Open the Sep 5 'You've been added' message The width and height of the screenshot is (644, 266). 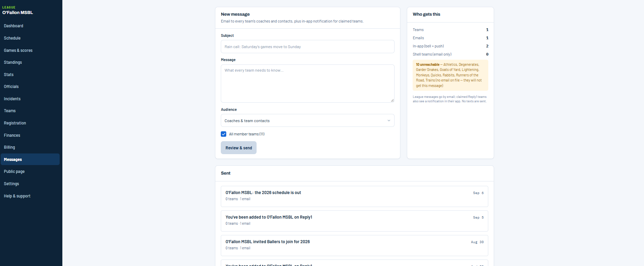tap(354, 221)
